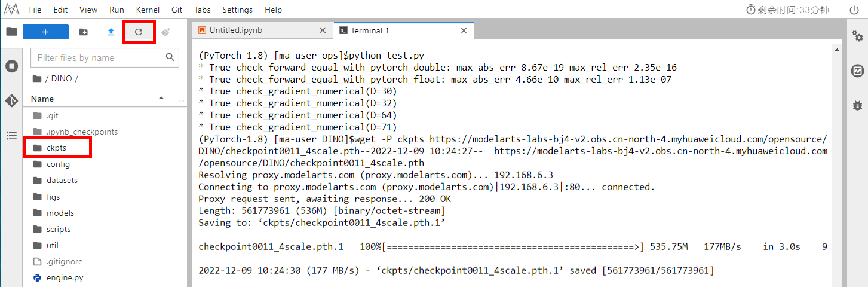Refresh the file browser list
Image resolution: width=868 pixels, height=287 pixels.
pyautogui.click(x=139, y=32)
